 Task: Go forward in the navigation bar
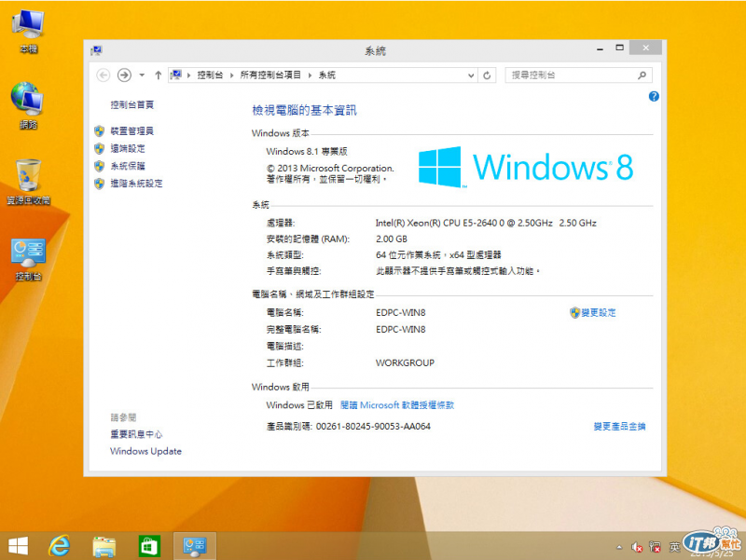(124, 75)
